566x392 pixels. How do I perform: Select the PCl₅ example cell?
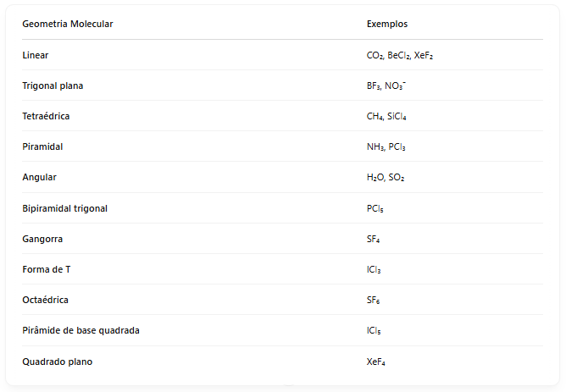tap(375, 208)
